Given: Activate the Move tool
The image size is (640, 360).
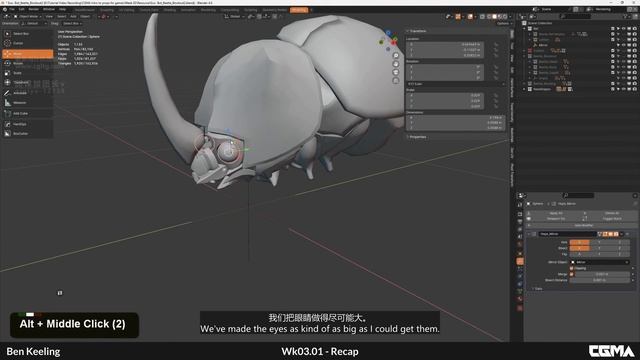Looking at the screenshot, I should 27,54.
